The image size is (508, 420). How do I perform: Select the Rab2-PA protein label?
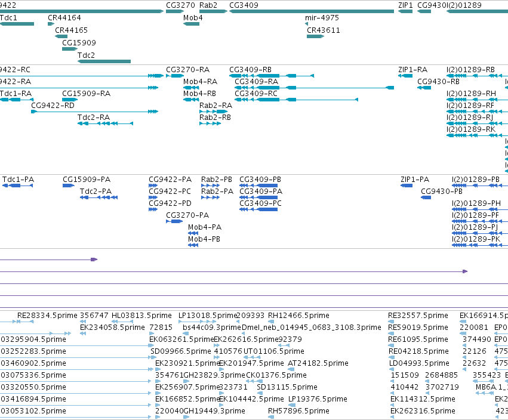click(217, 192)
